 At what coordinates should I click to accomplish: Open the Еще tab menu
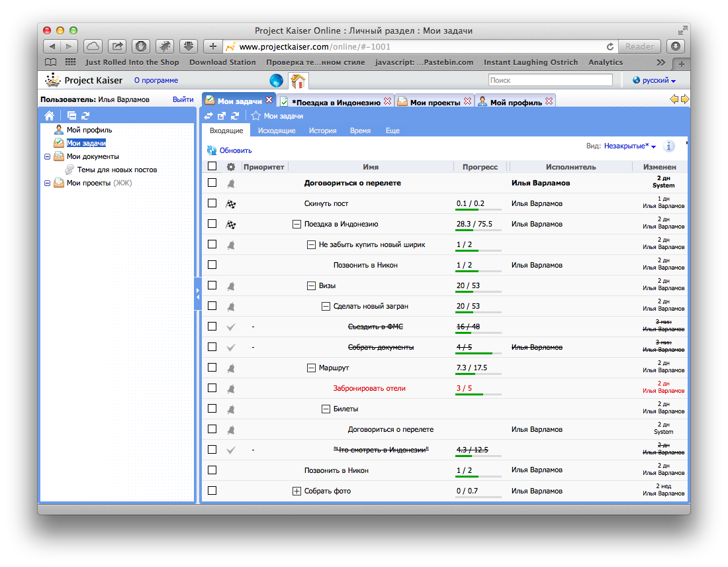pos(392,130)
